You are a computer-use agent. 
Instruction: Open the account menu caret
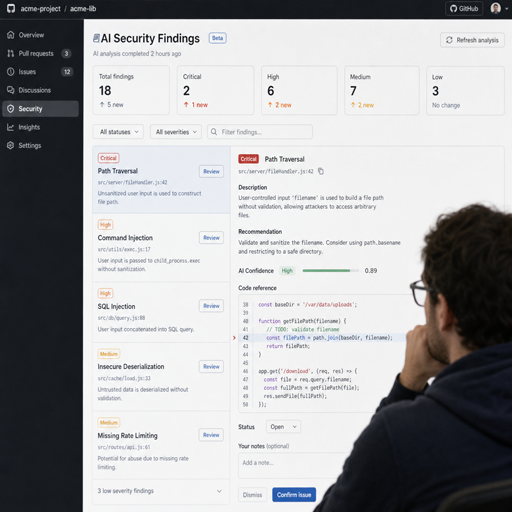pos(507,9)
